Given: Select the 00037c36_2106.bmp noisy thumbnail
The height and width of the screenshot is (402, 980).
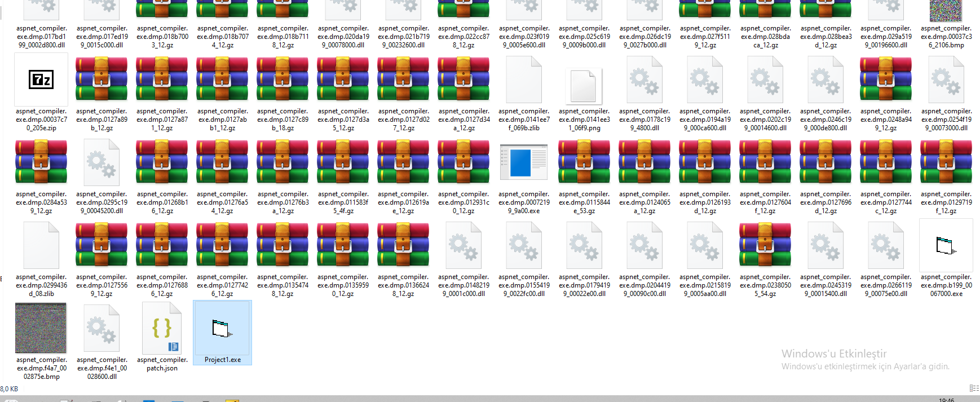Looking at the screenshot, I should coord(946,11).
